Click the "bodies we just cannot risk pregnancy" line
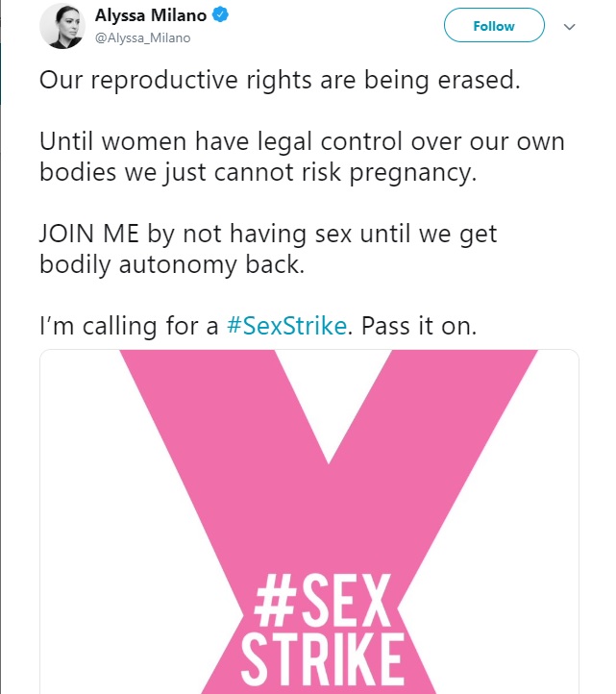 [x=258, y=173]
